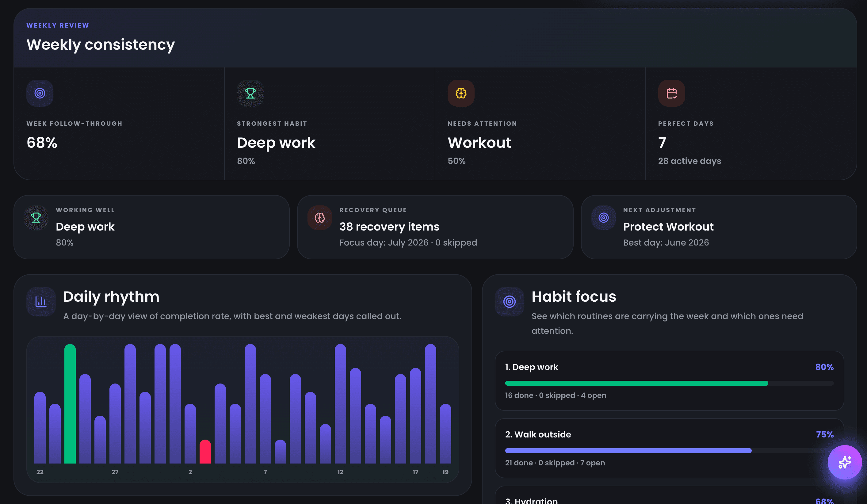Click the purple Walk outside progress bar
The image size is (867, 504).
click(628, 451)
